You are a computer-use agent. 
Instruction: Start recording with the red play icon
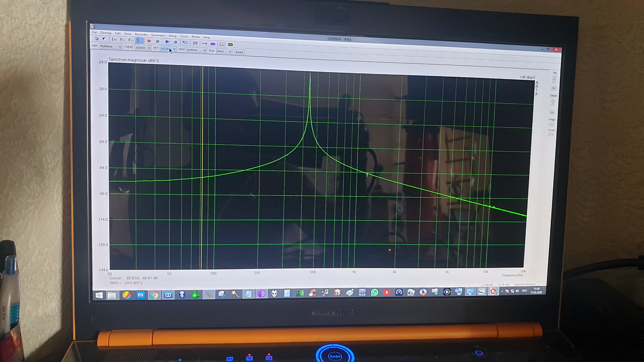tap(149, 41)
